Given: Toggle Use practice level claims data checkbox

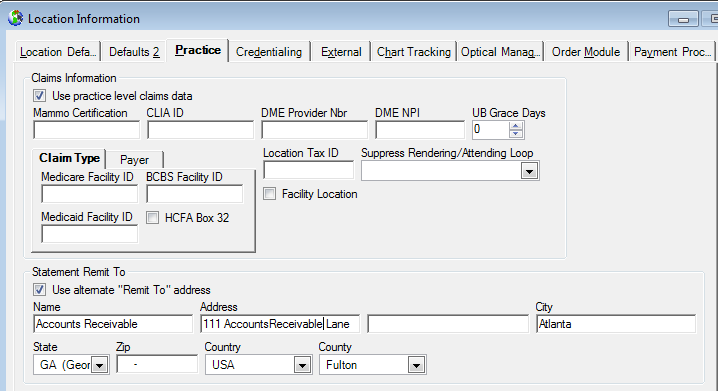Looking at the screenshot, I should tap(39, 96).
